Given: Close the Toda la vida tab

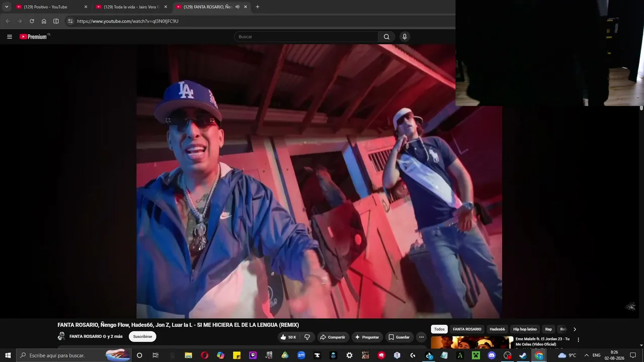Looking at the screenshot, I should [x=166, y=7].
